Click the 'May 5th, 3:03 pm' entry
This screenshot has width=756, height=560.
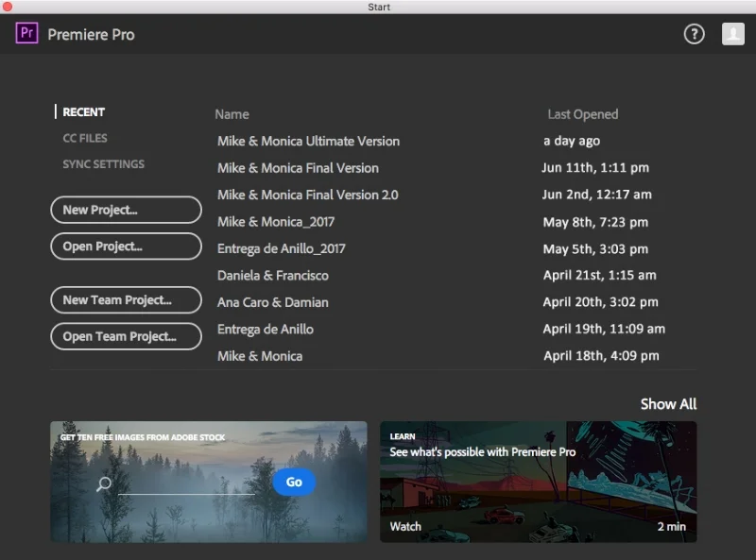(596, 249)
